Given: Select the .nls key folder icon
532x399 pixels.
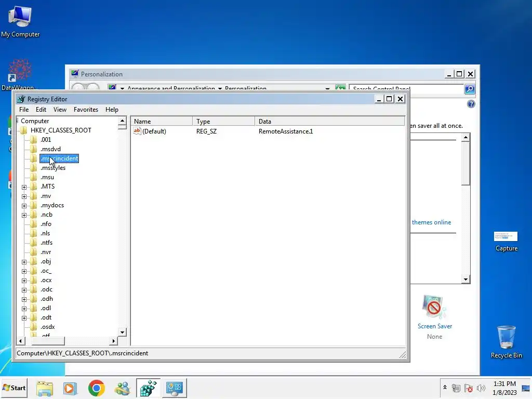Looking at the screenshot, I should pyautogui.click(x=34, y=233).
